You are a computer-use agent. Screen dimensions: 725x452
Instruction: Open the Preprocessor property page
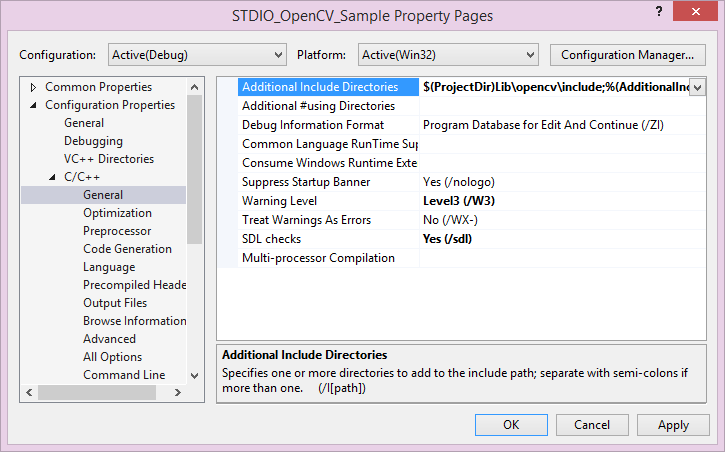pyautogui.click(x=117, y=231)
